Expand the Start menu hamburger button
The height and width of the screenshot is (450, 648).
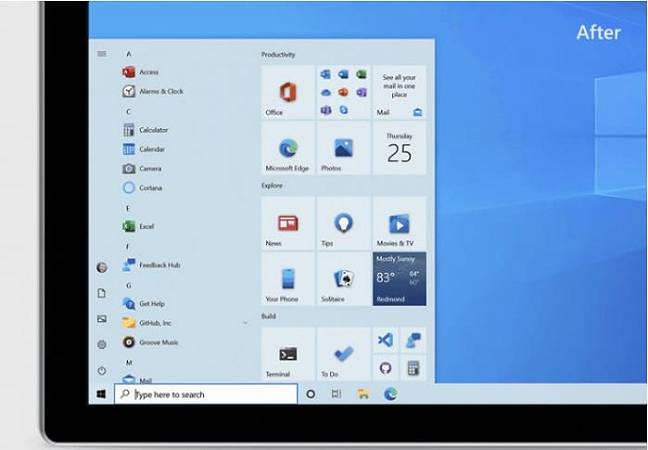pyautogui.click(x=102, y=54)
